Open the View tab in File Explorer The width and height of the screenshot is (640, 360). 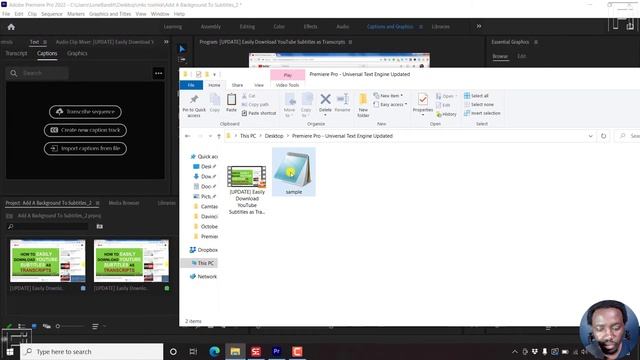pyautogui.click(x=259, y=85)
